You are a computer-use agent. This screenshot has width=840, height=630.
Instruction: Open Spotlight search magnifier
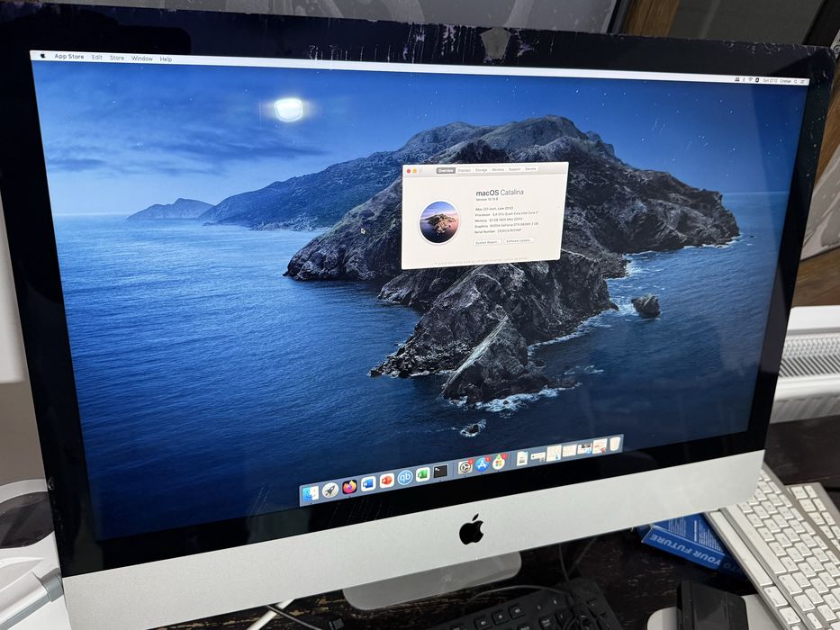pos(796,81)
